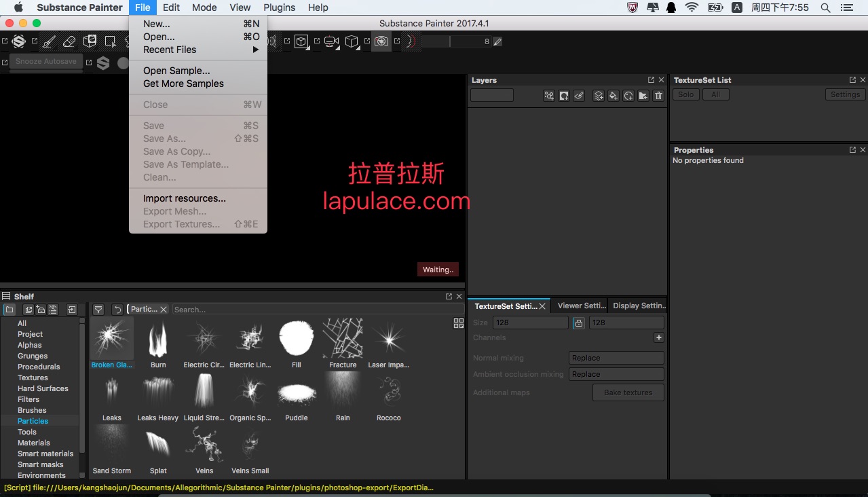
Task: Click the TextureSet List Settings button
Action: (x=846, y=94)
